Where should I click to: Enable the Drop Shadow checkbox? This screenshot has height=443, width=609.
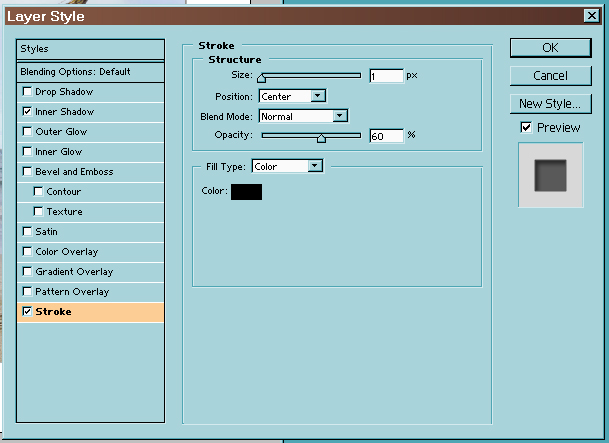click(27, 92)
